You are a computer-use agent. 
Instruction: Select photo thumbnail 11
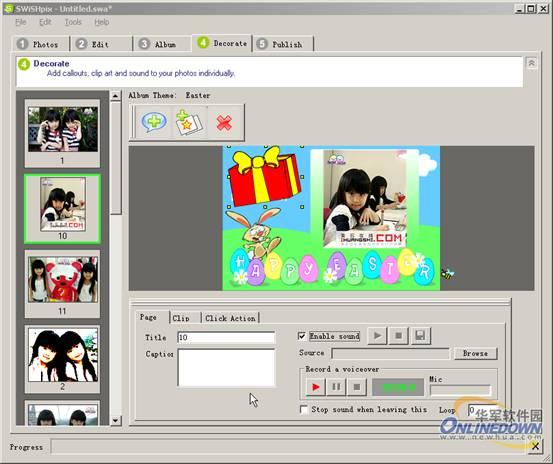pyautogui.click(x=62, y=284)
